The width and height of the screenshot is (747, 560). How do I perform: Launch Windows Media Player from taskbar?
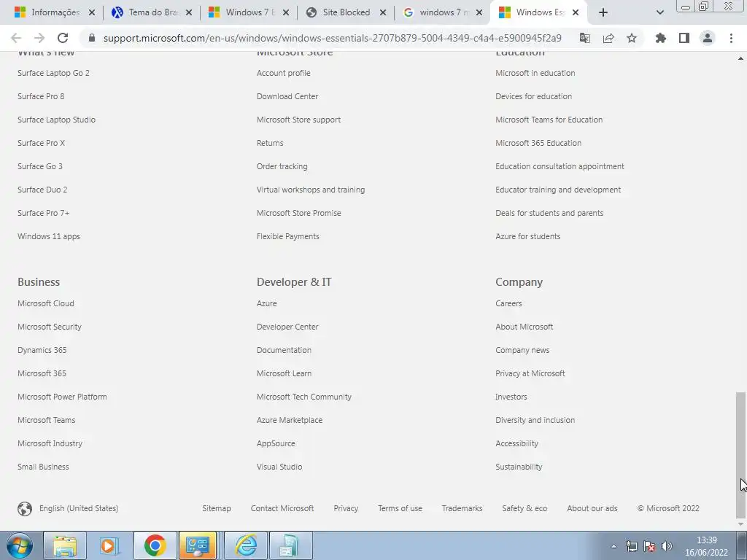click(x=109, y=545)
